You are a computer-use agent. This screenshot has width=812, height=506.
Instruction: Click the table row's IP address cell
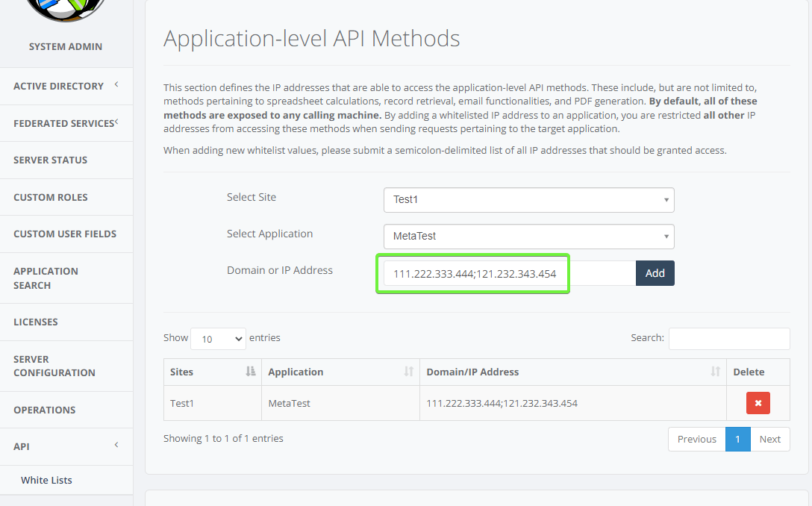[x=572, y=404]
